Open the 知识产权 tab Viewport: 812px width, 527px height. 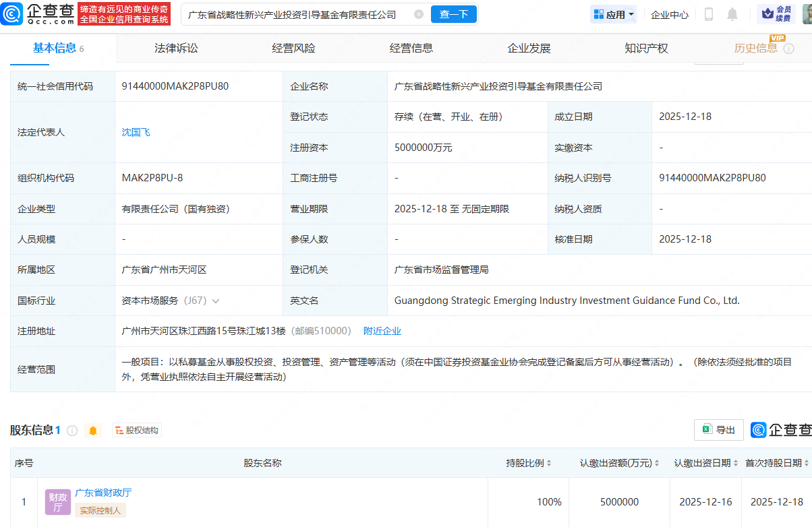(646, 49)
